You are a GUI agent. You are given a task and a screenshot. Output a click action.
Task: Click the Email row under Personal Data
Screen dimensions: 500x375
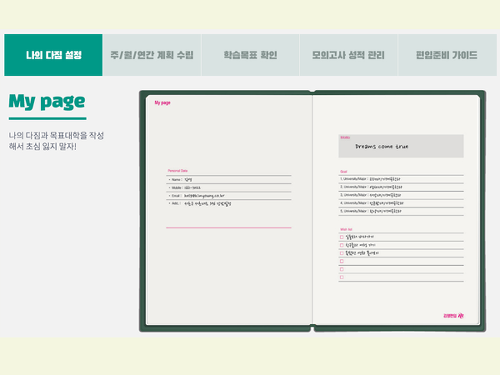coord(229,196)
